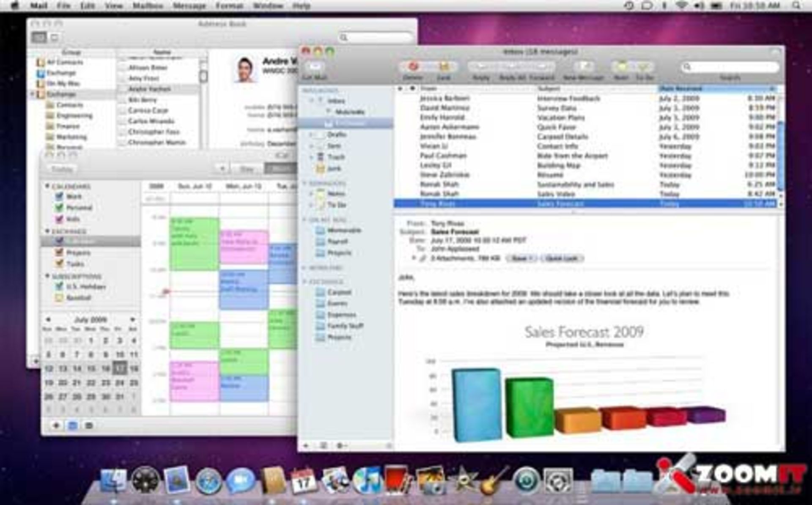Enable the Baseball subscription calendar checkbox
This screenshot has width=812, height=505.
(x=59, y=298)
